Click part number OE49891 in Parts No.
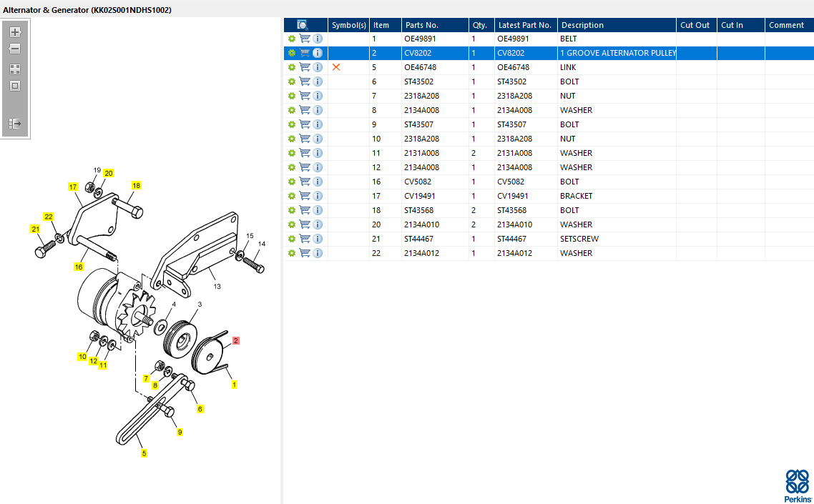Viewport: 814px width, 504px height. point(420,39)
